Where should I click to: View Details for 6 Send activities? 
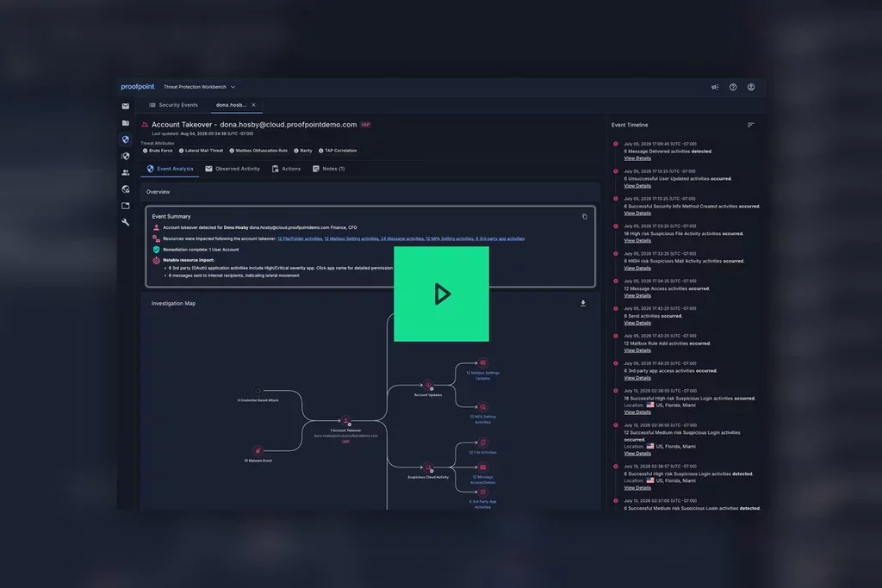(637, 323)
